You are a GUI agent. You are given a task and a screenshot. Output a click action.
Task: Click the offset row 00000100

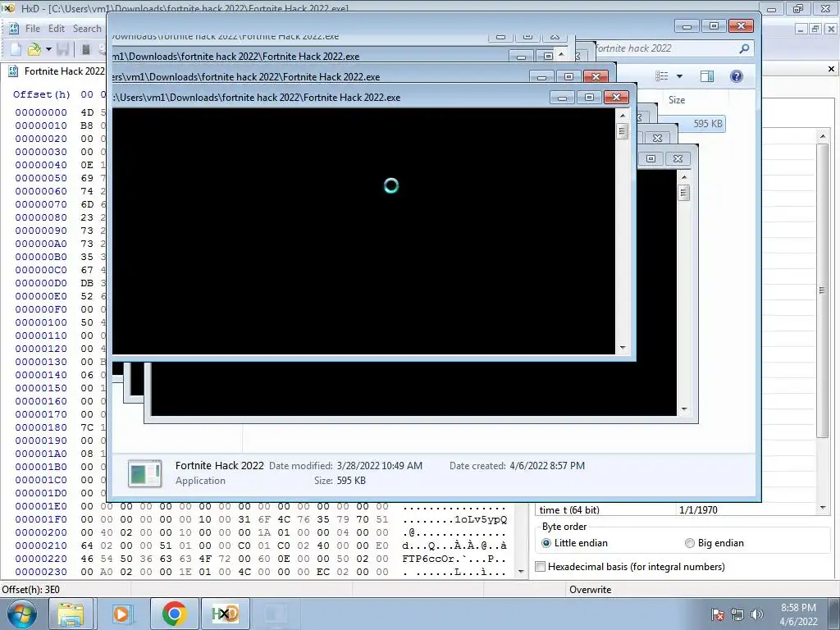41,322
